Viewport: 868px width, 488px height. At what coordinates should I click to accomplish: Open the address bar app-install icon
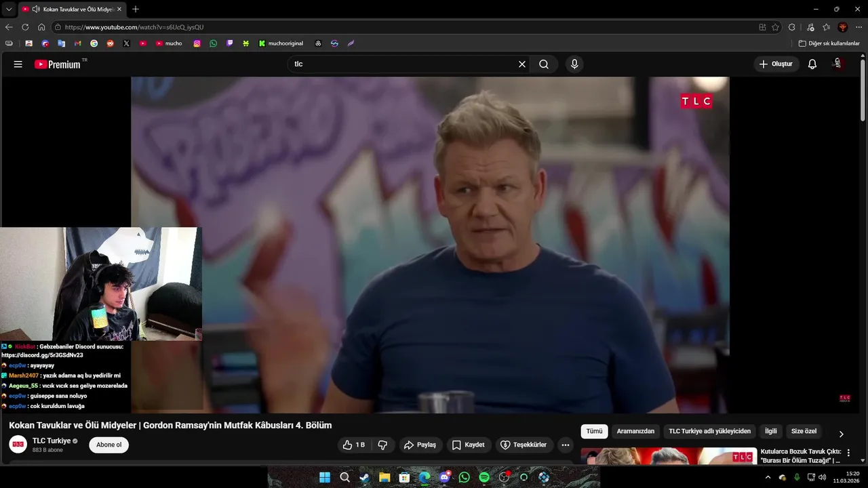763,27
